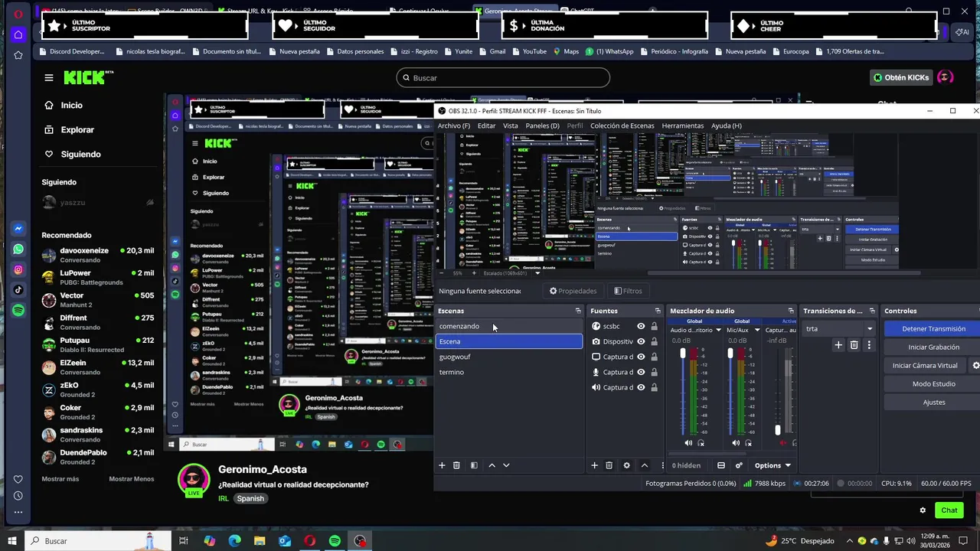Remove the selected source with the Fuentes trash icon
The height and width of the screenshot is (551, 980).
(609, 465)
